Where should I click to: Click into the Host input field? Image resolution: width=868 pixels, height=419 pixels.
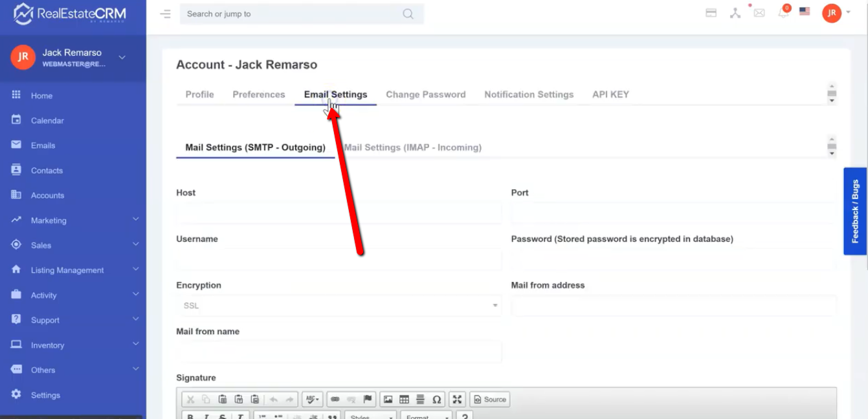pos(339,213)
